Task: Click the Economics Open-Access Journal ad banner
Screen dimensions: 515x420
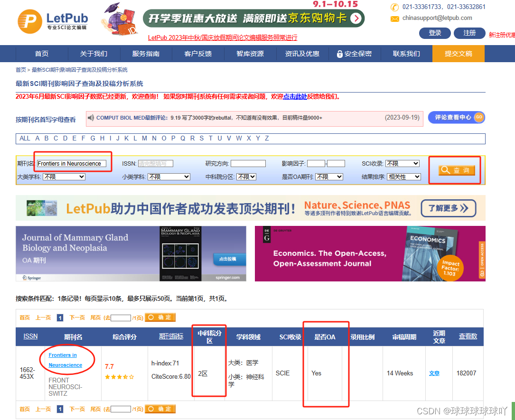Action: click(370, 253)
